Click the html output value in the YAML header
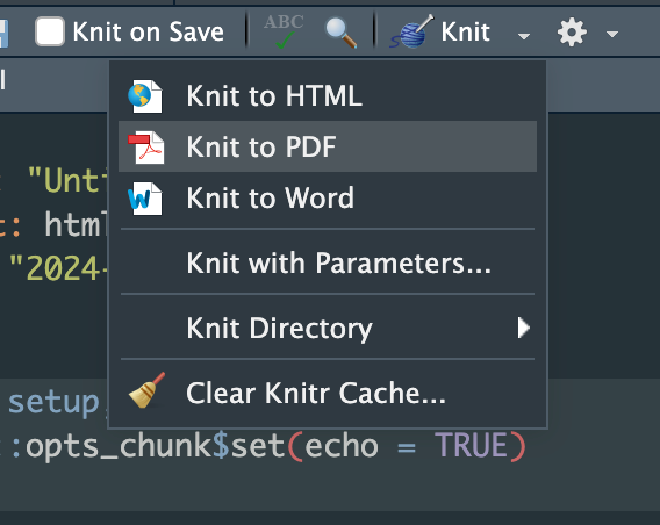This screenshot has height=525, width=660. click(x=75, y=225)
